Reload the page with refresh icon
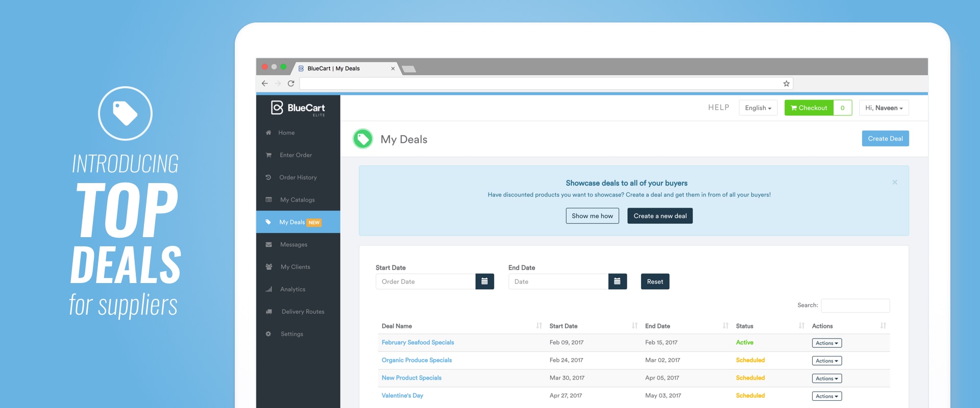The height and width of the screenshot is (408, 980). [291, 84]
